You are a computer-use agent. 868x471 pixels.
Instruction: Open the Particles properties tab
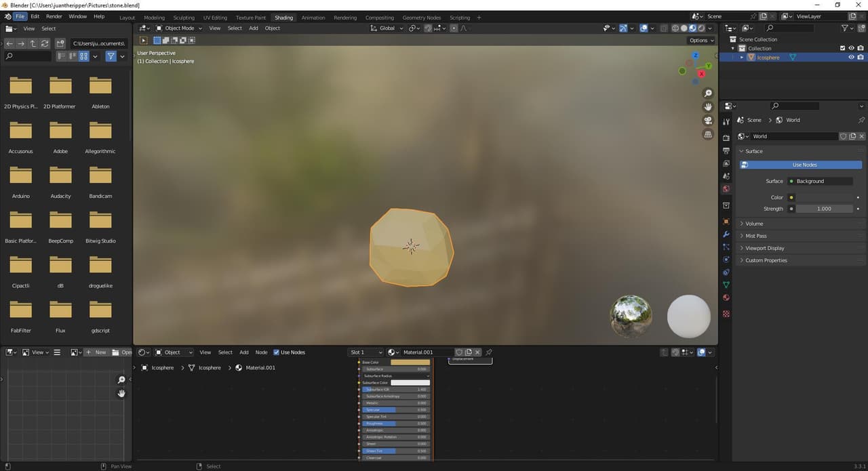(x=726, y=247)
